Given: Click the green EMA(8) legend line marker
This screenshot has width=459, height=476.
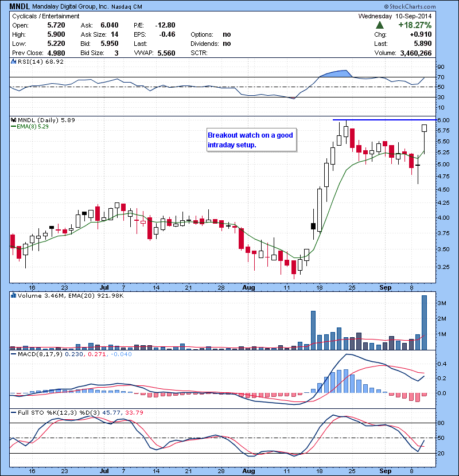Looking at the screenshot, I should click(x=13, y=127).
